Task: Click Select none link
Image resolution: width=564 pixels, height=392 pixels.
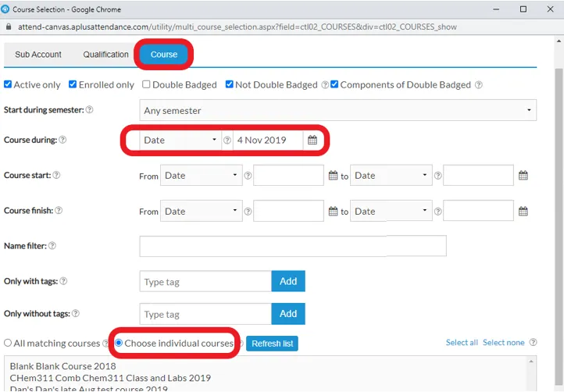Action: click(504, 342)
